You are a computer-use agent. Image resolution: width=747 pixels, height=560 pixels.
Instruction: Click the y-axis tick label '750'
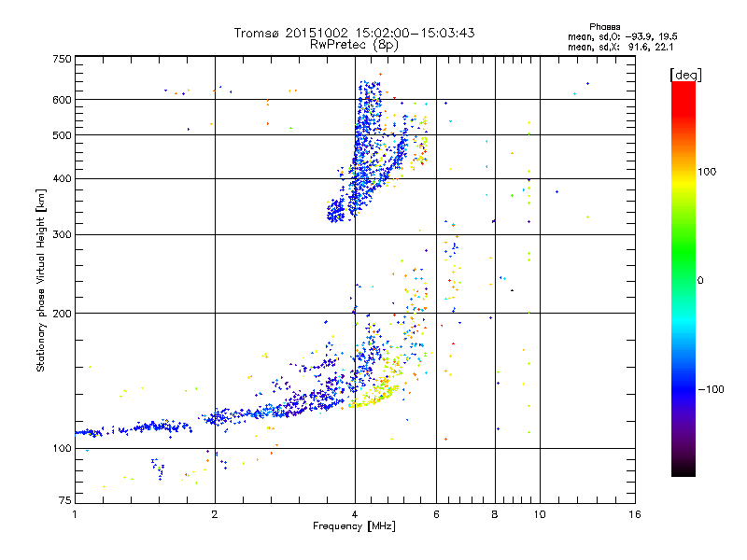click(x=62, y=59)
